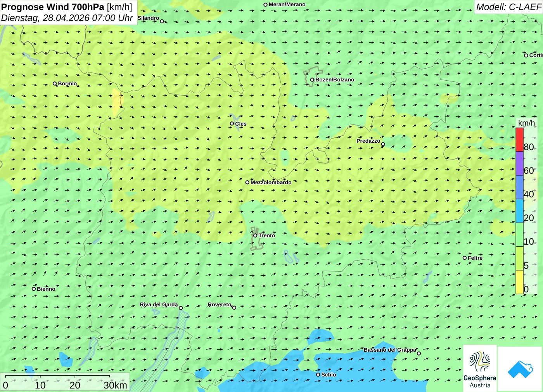This screenshot has height=392, width=543.
Task: Select the green 10 km/h legend color
Action: click(519, 235)
